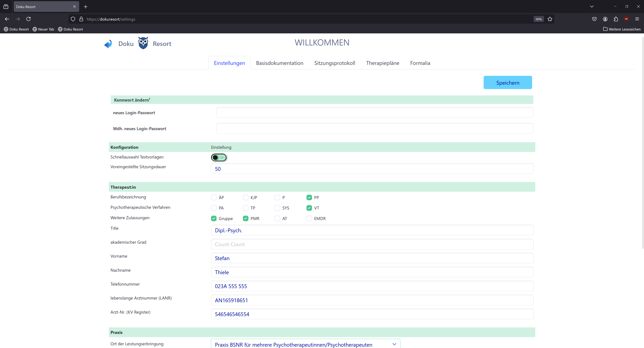Bookmark this page with star icon

click(x=550, y=19)
